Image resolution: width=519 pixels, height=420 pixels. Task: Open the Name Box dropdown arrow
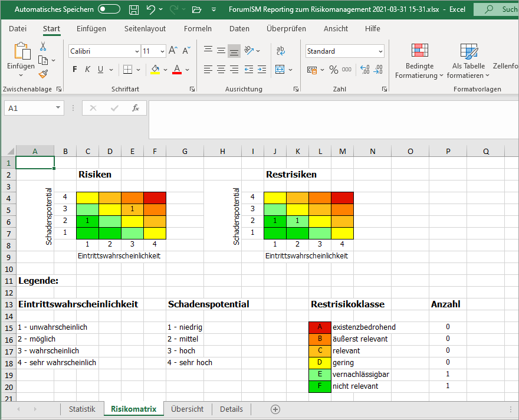coord(58,108)
